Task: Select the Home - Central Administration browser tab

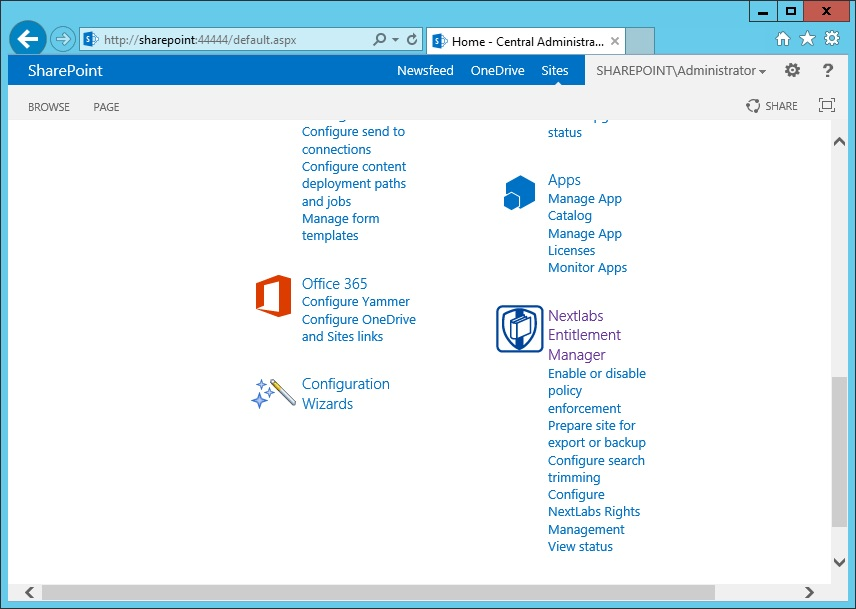Action: pyautogui.click(x=525, y=41)
